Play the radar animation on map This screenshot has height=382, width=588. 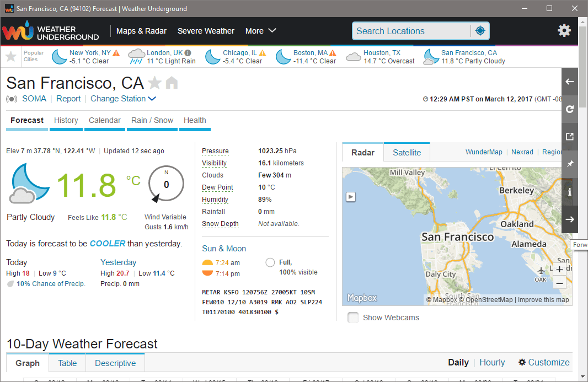click(351, 197)
